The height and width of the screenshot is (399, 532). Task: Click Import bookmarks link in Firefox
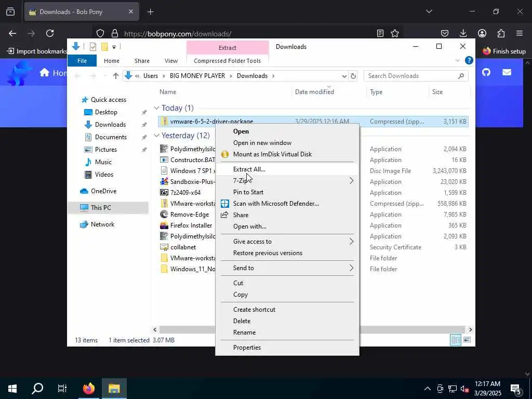click(37, 51)
